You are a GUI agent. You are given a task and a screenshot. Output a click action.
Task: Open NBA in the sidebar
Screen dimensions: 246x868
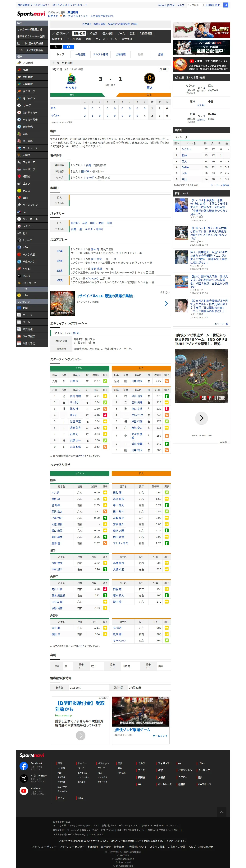pyautogui.click(x=32, y=247)
